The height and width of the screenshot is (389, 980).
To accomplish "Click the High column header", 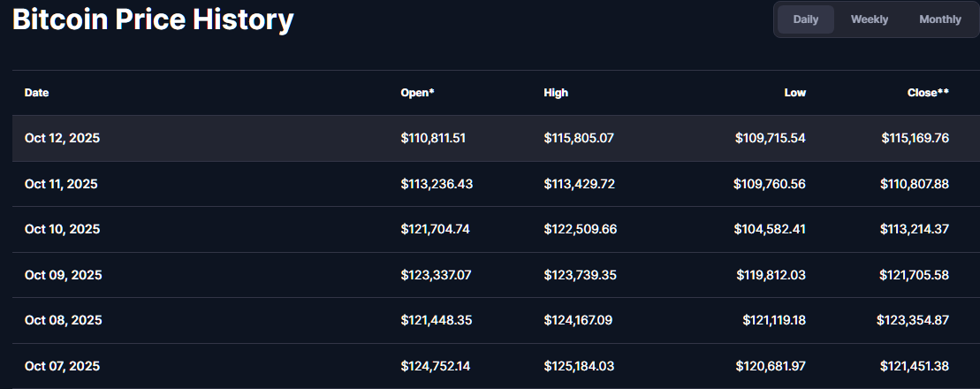I will tap(556, 93).
